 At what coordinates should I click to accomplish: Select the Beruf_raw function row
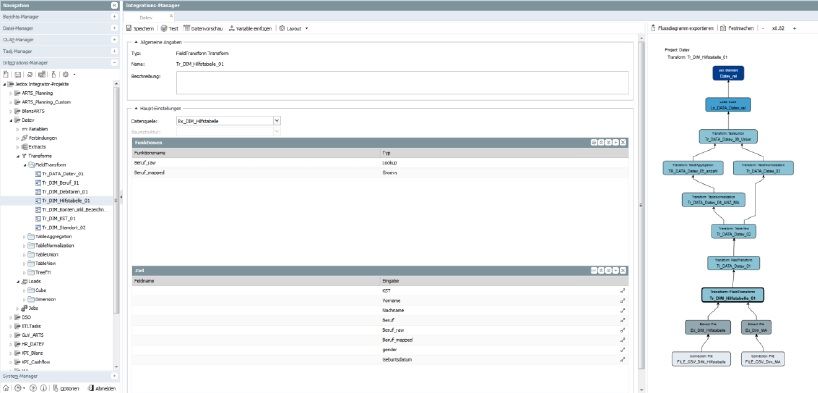click(380, 163)
